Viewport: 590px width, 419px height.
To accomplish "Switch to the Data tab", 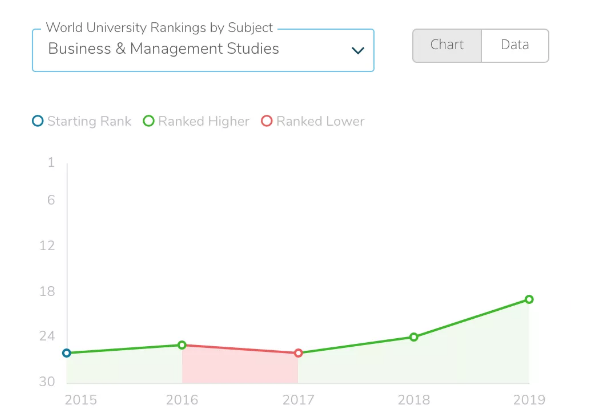I will (x=515, y=46).
